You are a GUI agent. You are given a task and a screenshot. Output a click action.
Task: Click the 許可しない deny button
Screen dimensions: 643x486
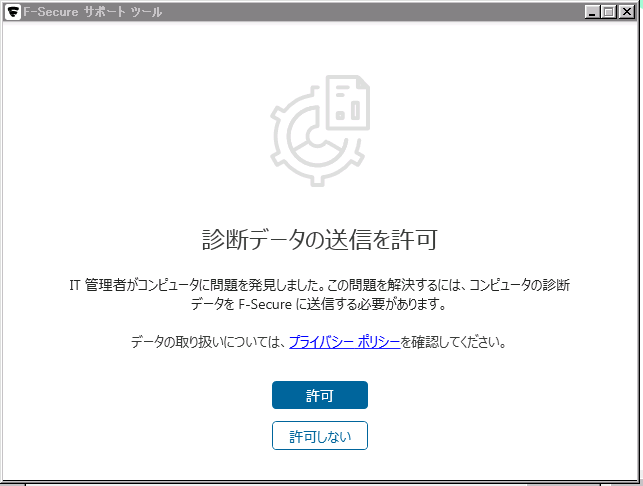click(319, 436)
